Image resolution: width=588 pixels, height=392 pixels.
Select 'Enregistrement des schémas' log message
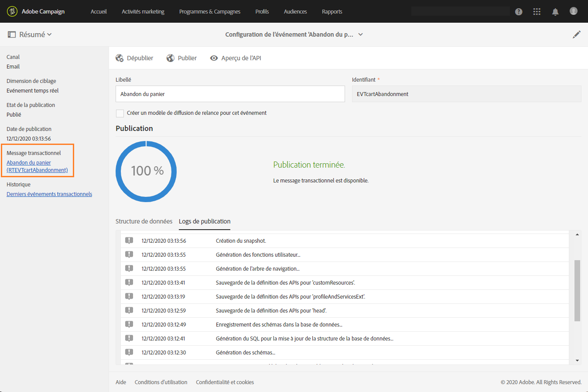pos(279,325)
